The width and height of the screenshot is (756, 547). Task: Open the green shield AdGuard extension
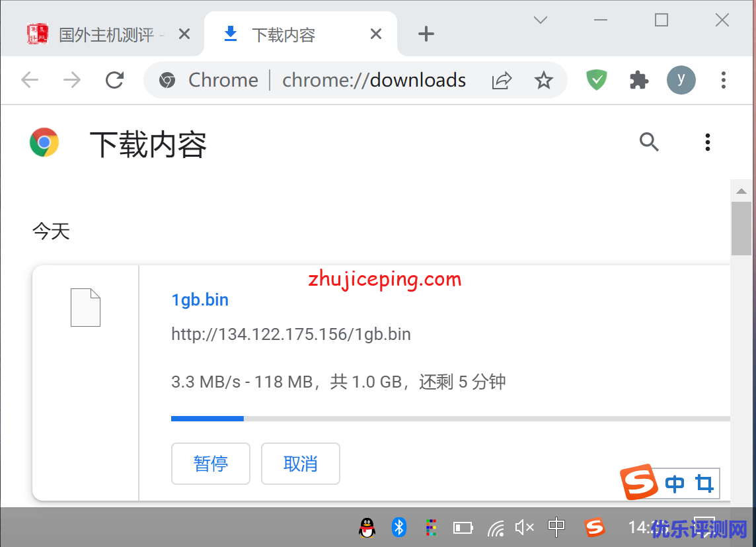(x=597, y=80)
